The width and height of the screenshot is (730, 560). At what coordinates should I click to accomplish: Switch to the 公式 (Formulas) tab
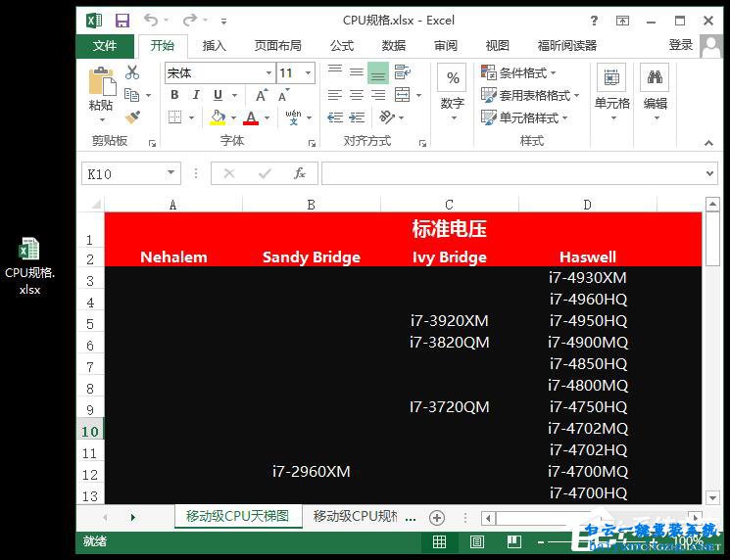coord(342,46)
